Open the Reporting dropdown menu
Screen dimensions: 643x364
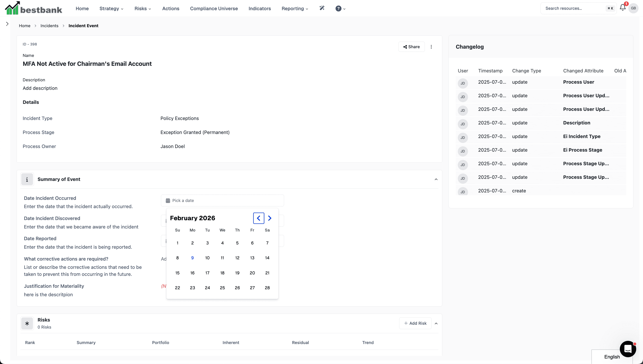pyautogui.click(x=294, y=8)
